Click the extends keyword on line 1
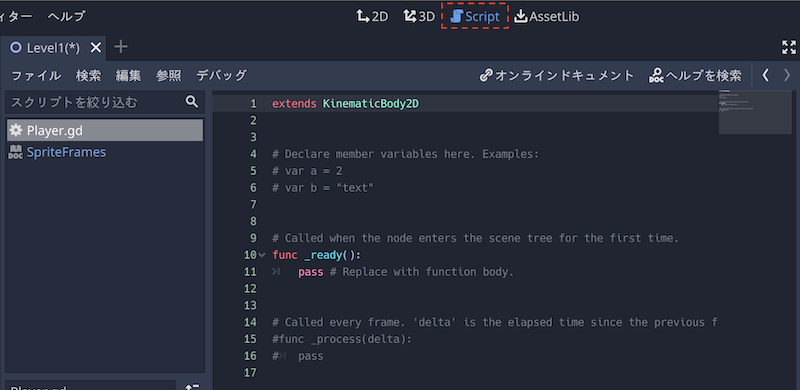The width and height of the screenshot is (800, 390). (294, 104)
